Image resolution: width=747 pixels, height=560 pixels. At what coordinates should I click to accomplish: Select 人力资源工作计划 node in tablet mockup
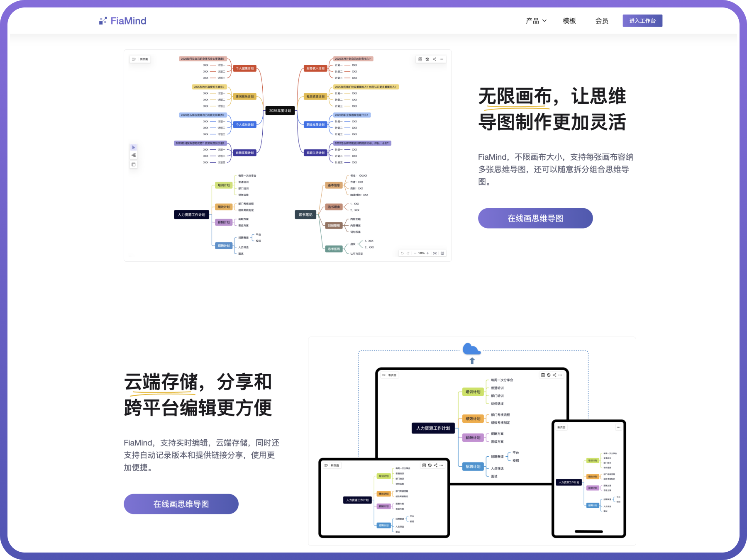(x=357, y=500)
